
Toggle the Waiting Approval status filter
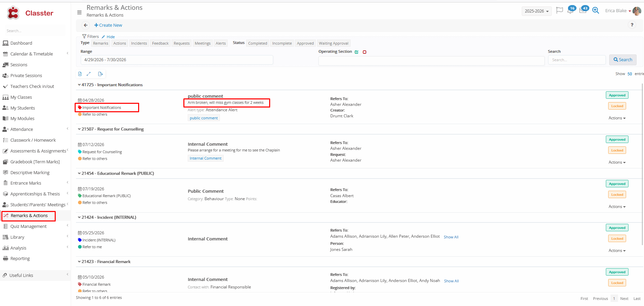coord(333,43)
